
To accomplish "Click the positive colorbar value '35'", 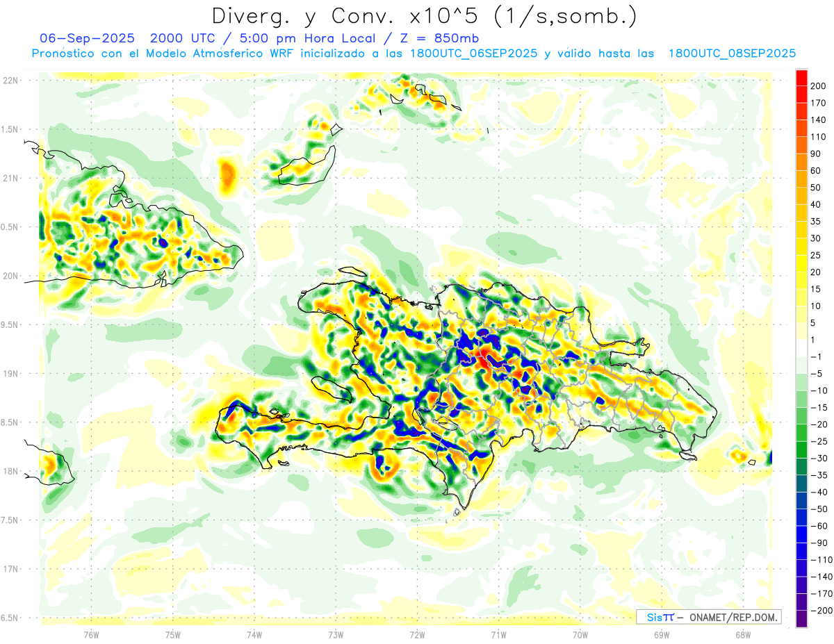I will [x=817, y=222].
